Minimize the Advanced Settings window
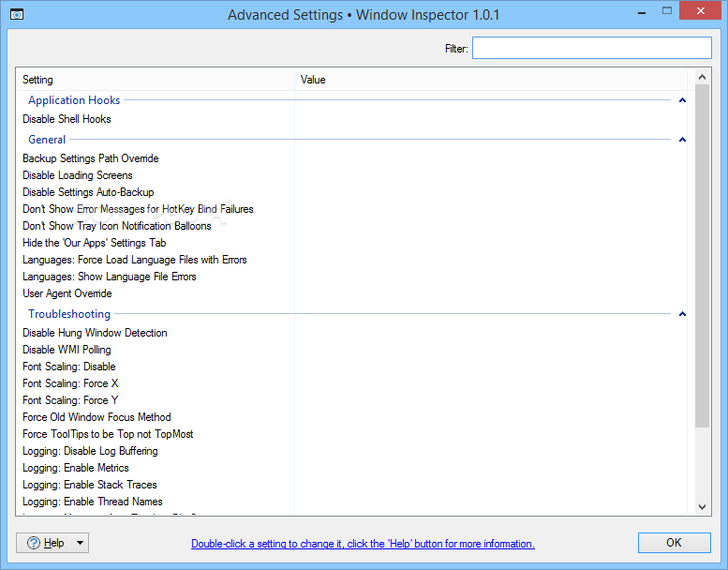 point(642,11)
